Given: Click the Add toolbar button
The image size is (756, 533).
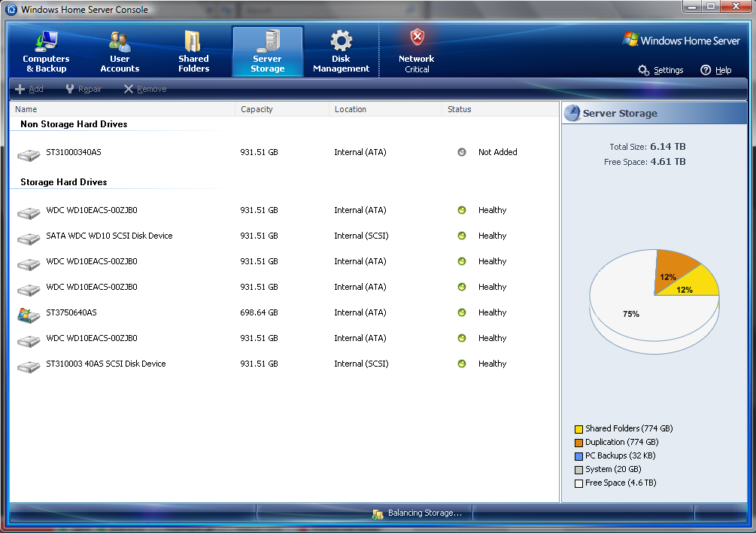Looking at the screenshot, I should 29,89.
